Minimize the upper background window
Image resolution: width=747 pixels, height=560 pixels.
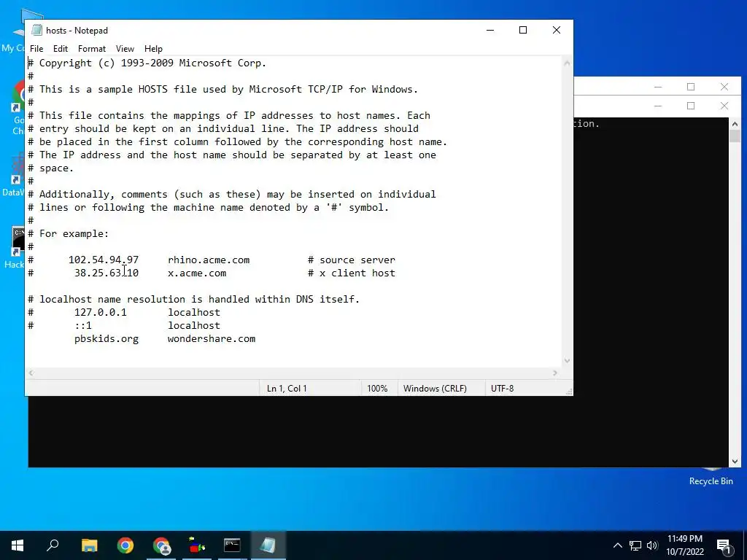(x=658, y=87)
